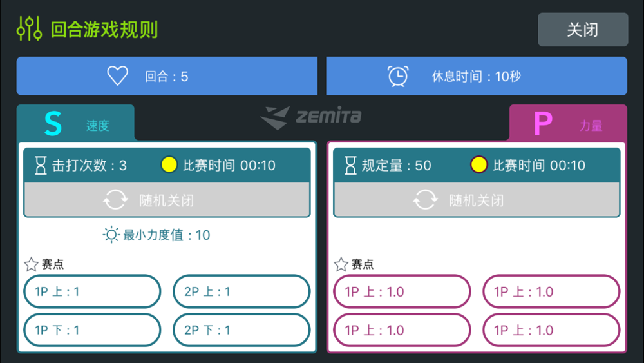The height and width of the screenshot is (363, 644).
Task: Toggle the 赛点 star in the power panel
Action: click(341, 264)
